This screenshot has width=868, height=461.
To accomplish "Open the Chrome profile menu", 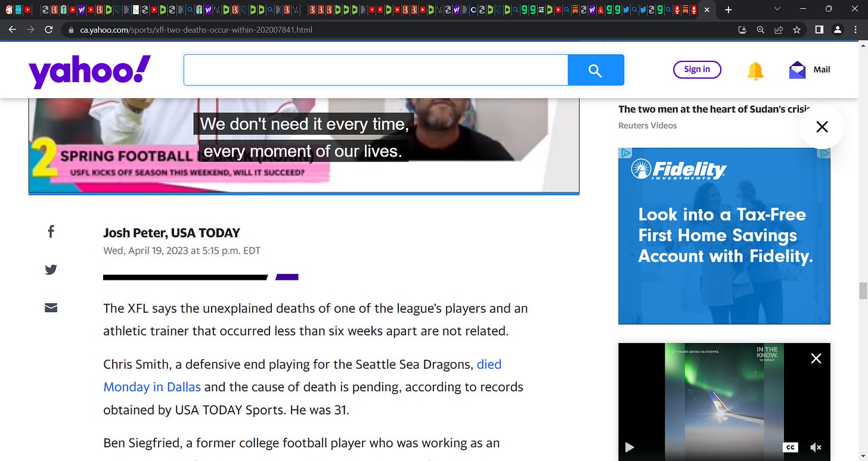I will [x=838, y=29].
